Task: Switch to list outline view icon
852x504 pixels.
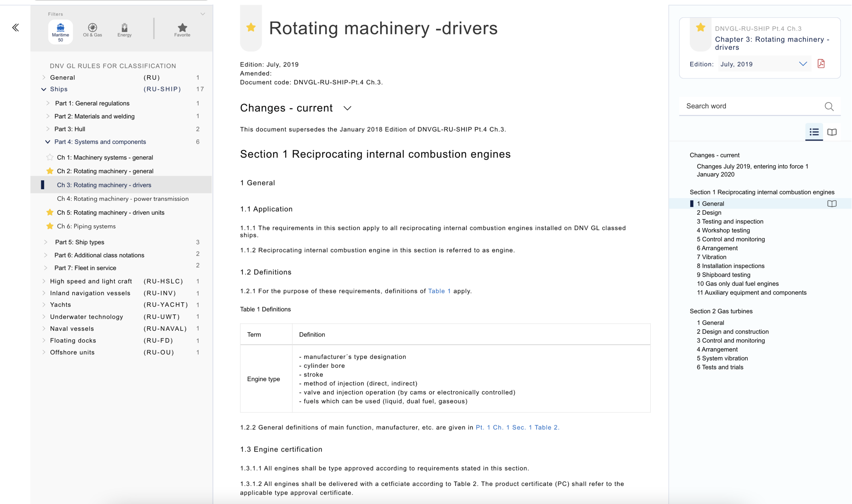Action: click(x=814, y=132)
